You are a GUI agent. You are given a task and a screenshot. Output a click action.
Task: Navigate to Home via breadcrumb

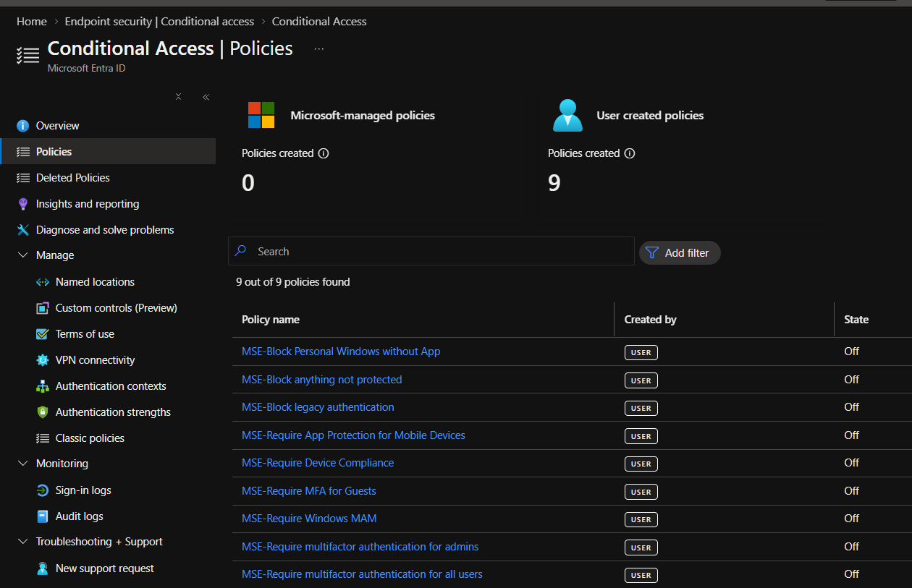31,21
